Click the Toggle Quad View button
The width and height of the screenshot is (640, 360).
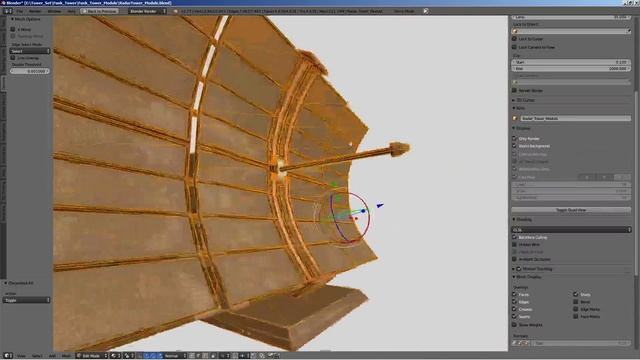point(571,210)
